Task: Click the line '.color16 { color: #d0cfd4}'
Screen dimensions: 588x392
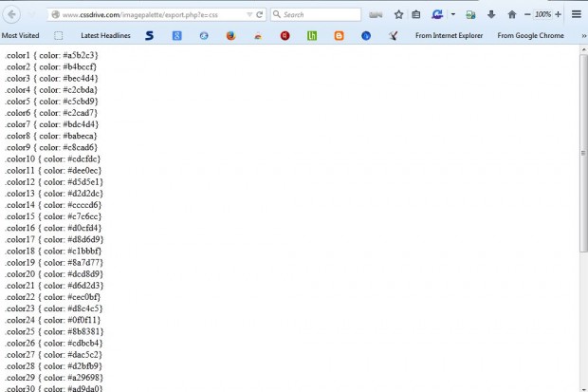Action: coord(53,228)
